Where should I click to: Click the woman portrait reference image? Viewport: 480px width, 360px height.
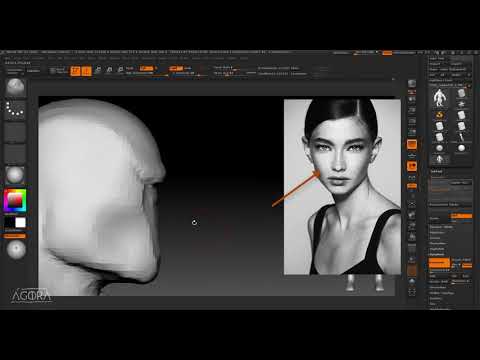pyautogui.click(x=342, y=187)
